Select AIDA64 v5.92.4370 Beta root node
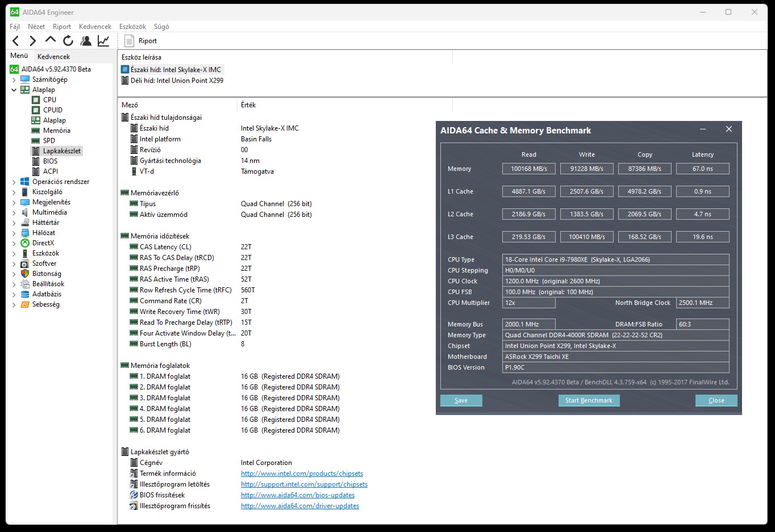Screen dimensions: 775x532 56,69
